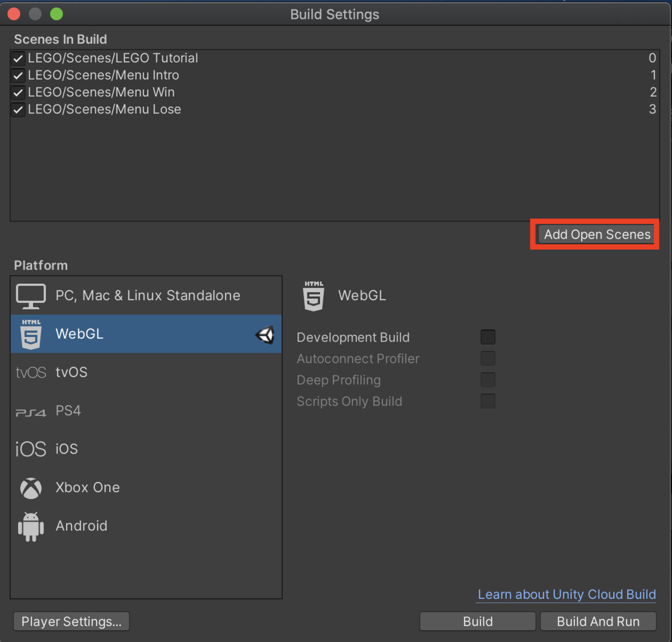Click the Deep Profiling label
Image resolution: width=672 pixels, height=642 pixels.
click(x=339, y=380)
